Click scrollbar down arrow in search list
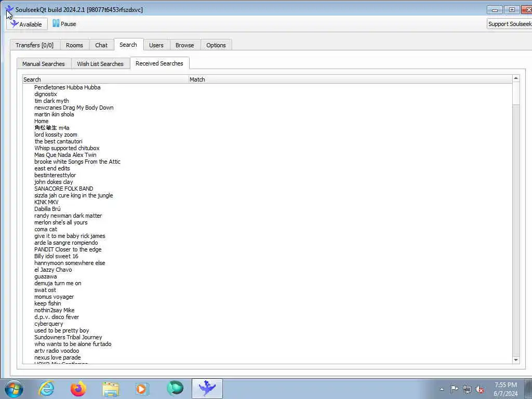 tap(516, 360)
